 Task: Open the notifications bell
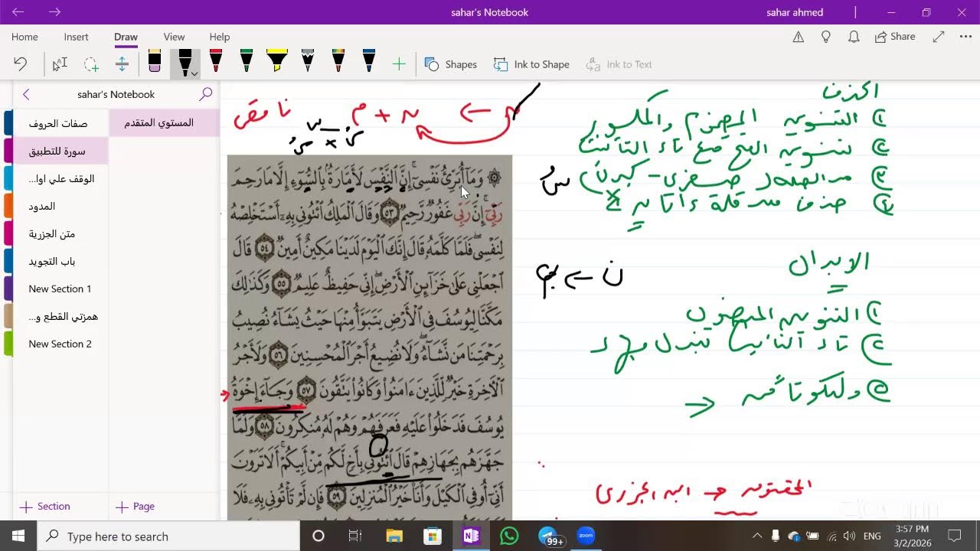tap(854, 37)
